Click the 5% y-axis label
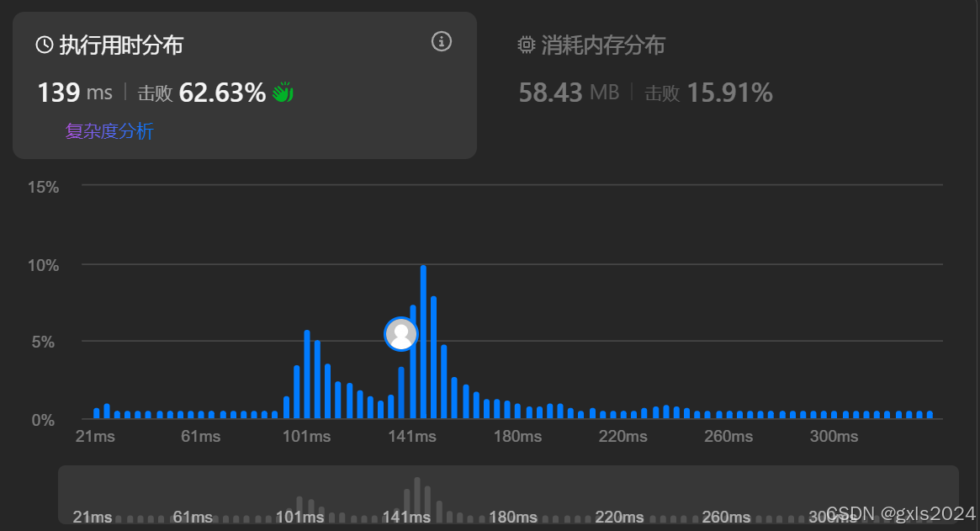980x531 pixels. pos(43,342)
